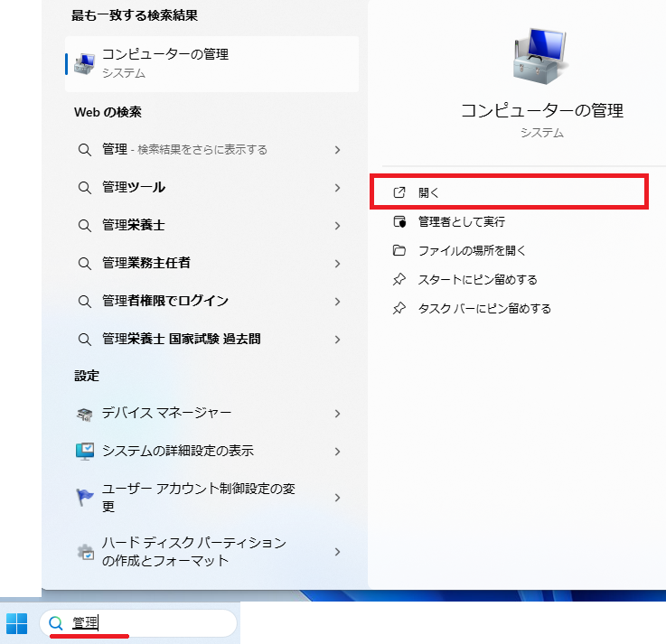Expand chevron for デバイス マネージャー

[338, 414]
